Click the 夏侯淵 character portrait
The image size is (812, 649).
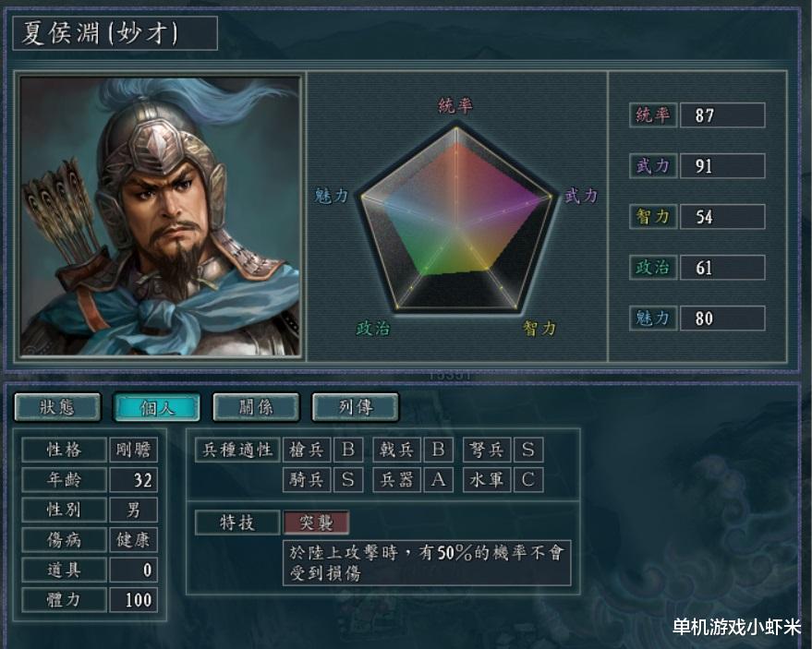160,216
